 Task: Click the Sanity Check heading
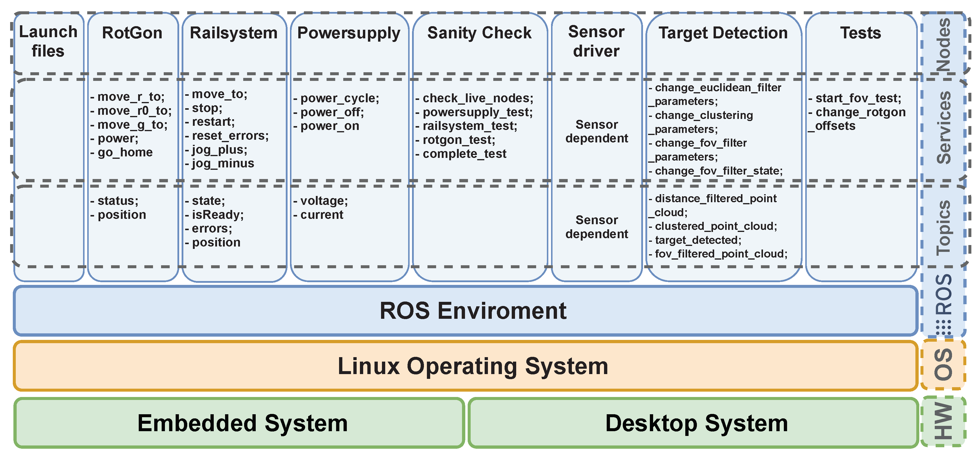click(x=479, y=33)
